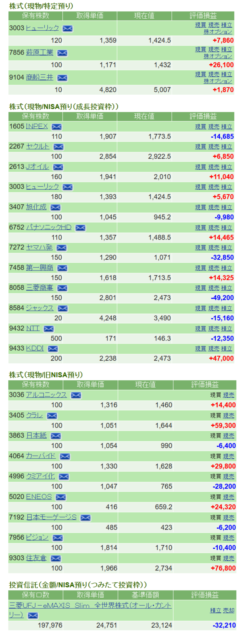Open the ヤクルト stock name link
Viewport: 242px width, 644px height.
(38, 147)
